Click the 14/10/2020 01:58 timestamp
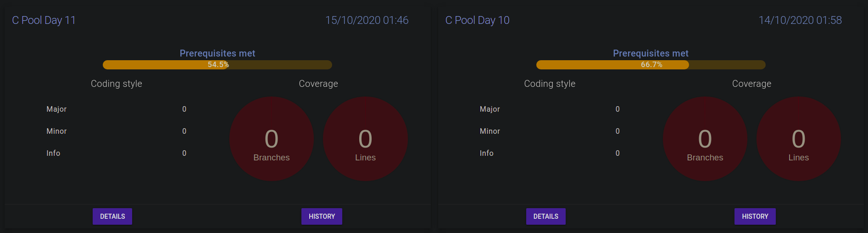 click(x=800, y=20)
